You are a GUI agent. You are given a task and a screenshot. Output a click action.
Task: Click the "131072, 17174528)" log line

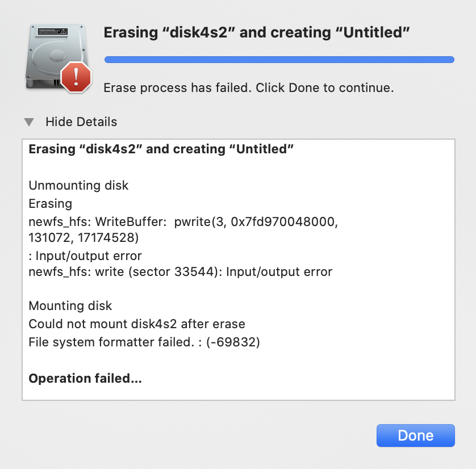83,237
